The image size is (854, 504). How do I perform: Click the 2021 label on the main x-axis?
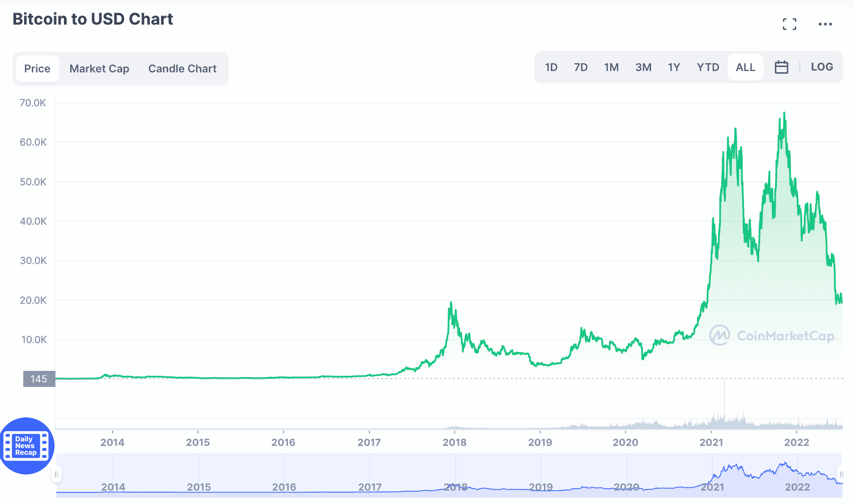coord(711,442)
